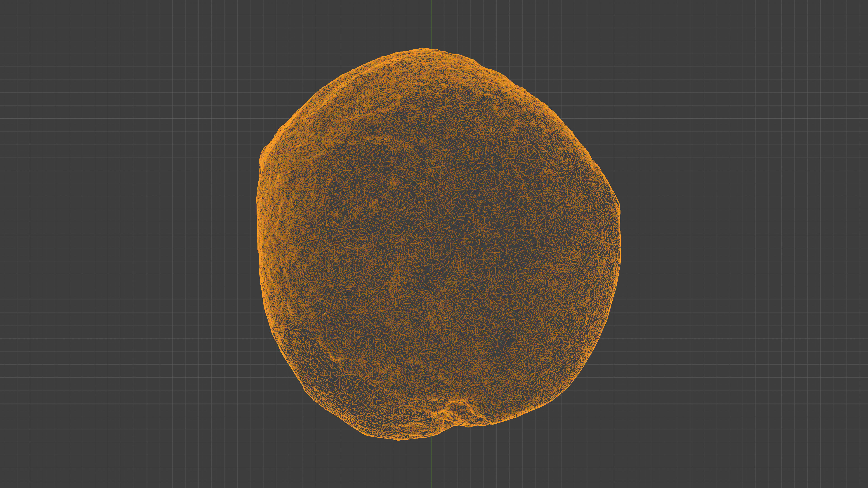This screenshot has height=488, width=868.
Task: Click the red X axis line left of mesh
Action: click(x=128, y=248)
